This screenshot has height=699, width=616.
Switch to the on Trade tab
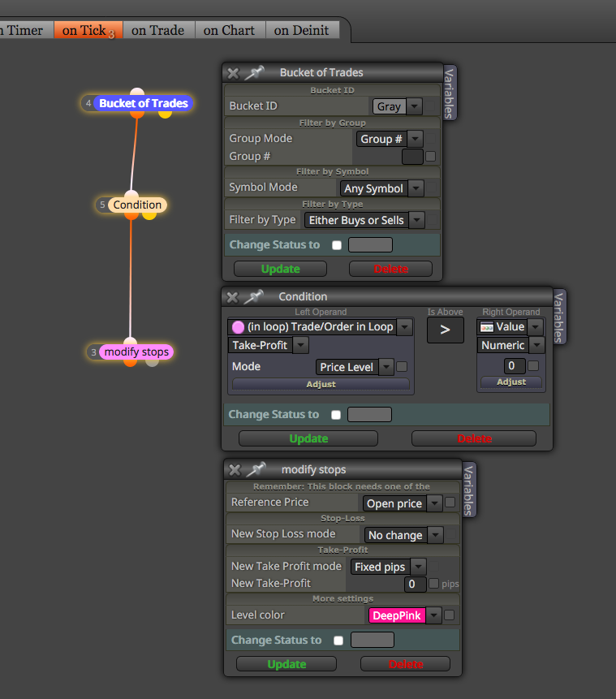pyautogui.click(x=157, y=31)
